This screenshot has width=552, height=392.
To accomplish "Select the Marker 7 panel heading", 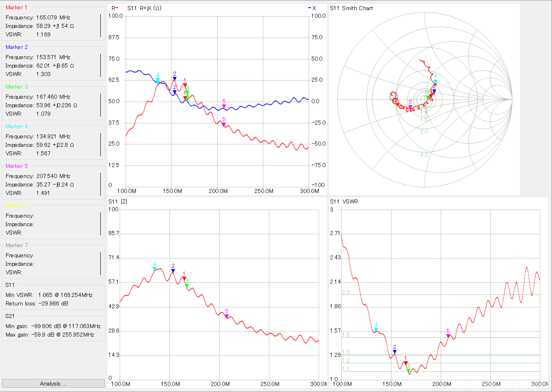I will pos(17,245).
